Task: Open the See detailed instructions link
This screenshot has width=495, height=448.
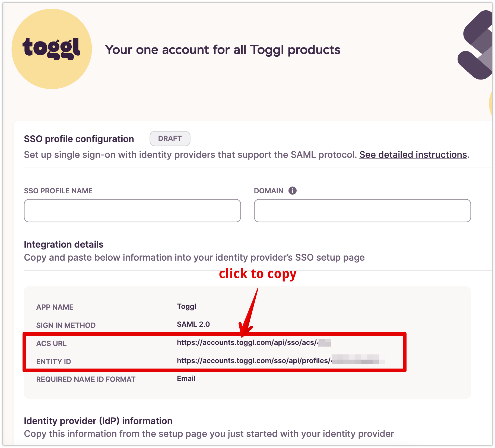Action: 413,155
